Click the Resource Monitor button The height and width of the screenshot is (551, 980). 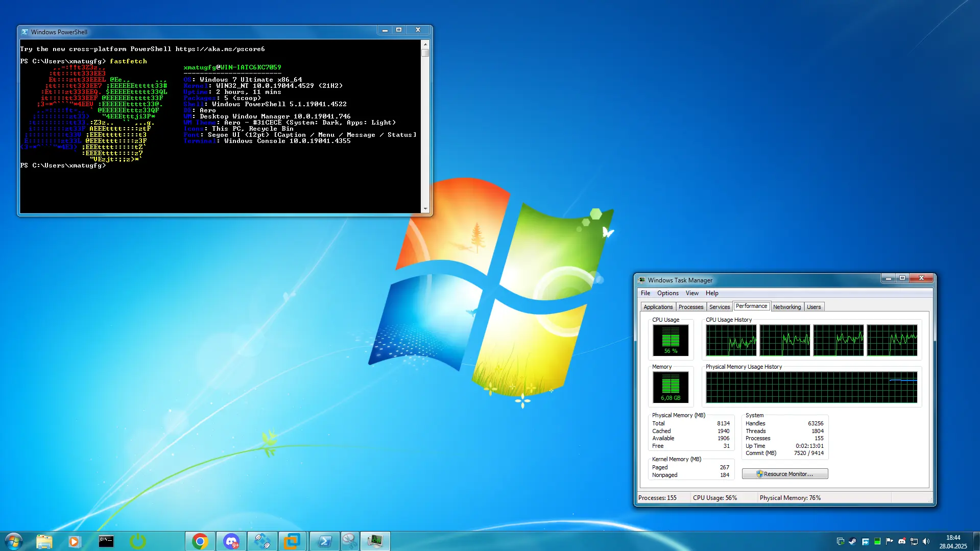point(785,474)
